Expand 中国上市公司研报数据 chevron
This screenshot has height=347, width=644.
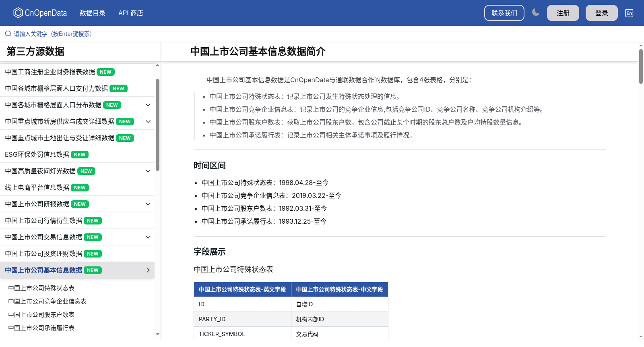pos(148,204)
